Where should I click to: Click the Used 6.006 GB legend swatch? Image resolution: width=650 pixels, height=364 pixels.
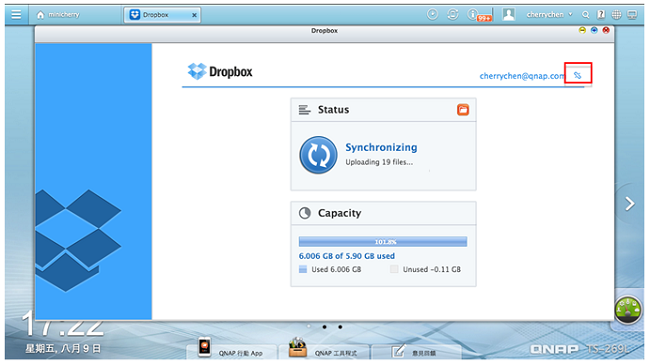303,269
